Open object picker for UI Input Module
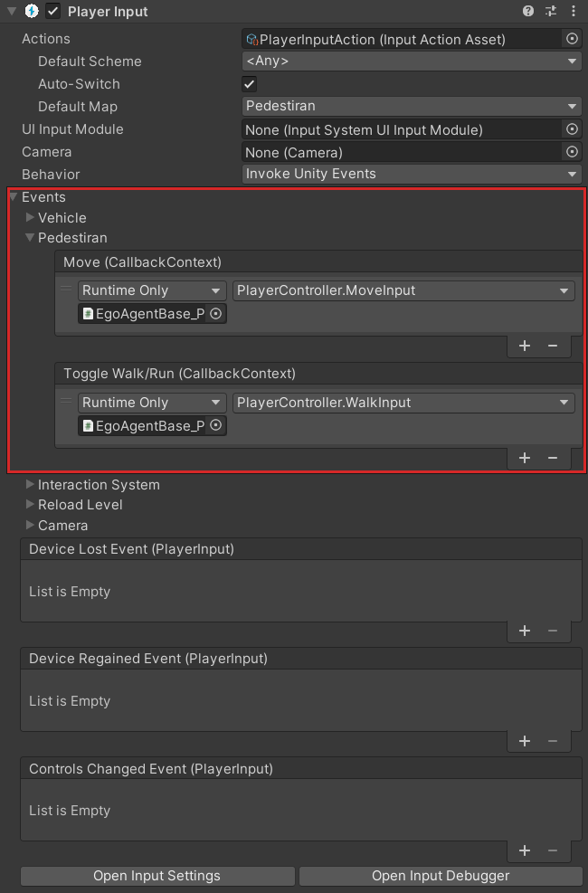The image size is (588, 893). [572, 129]
